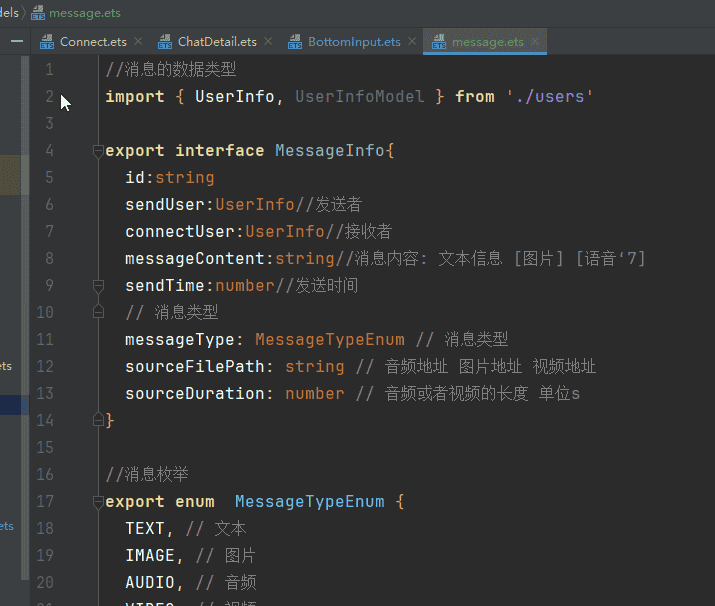The width and height of the screenshot is (715, 606).
Task: Close the ChatDetail.ets tab
Action: coord(268,42)
